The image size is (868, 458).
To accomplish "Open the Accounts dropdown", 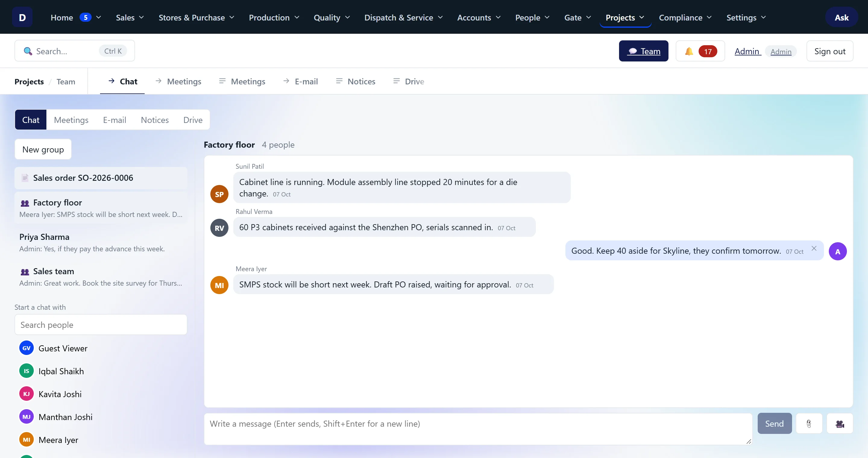I will coord(479,17).
